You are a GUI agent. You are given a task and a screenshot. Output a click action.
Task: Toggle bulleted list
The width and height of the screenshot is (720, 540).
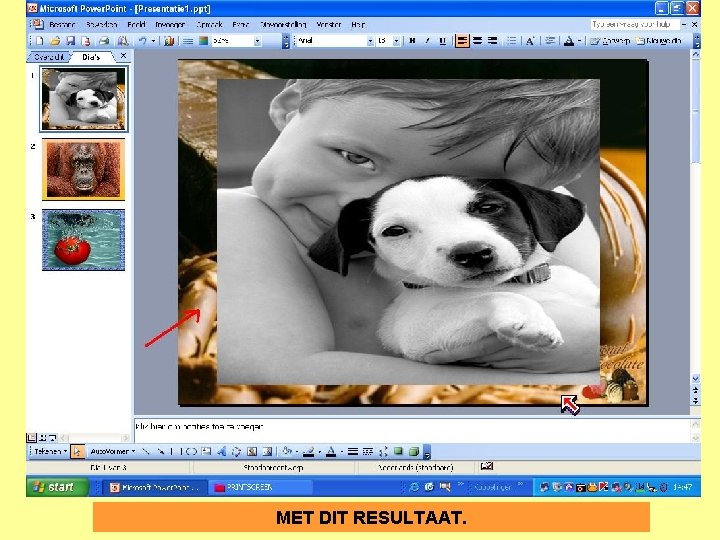[x=511, y=41]
